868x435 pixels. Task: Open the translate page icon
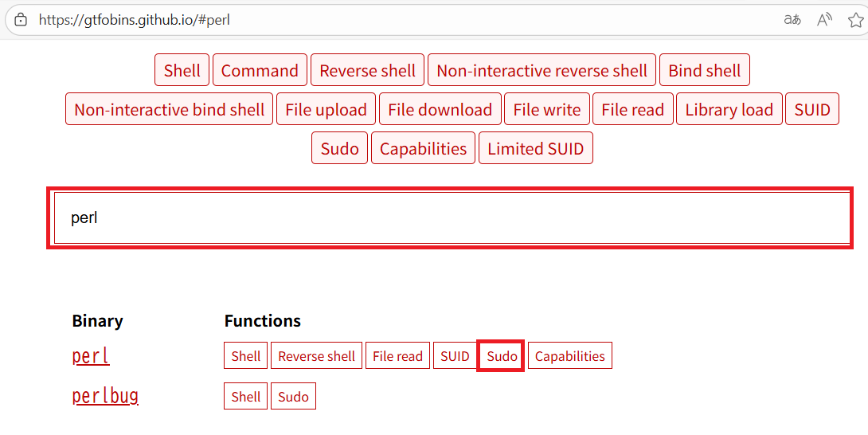pyautogui.click(x=792, y=20)
